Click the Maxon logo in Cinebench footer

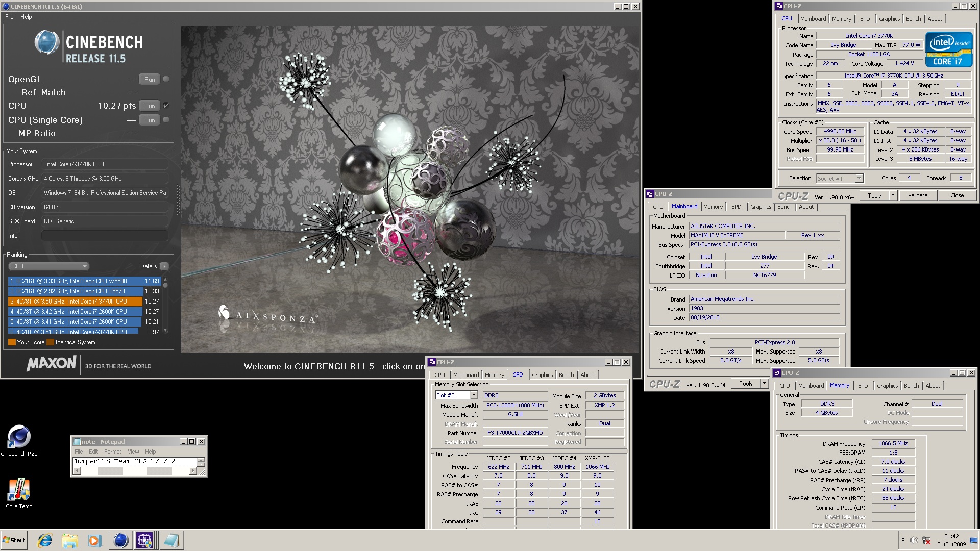[x=51, y=364]
